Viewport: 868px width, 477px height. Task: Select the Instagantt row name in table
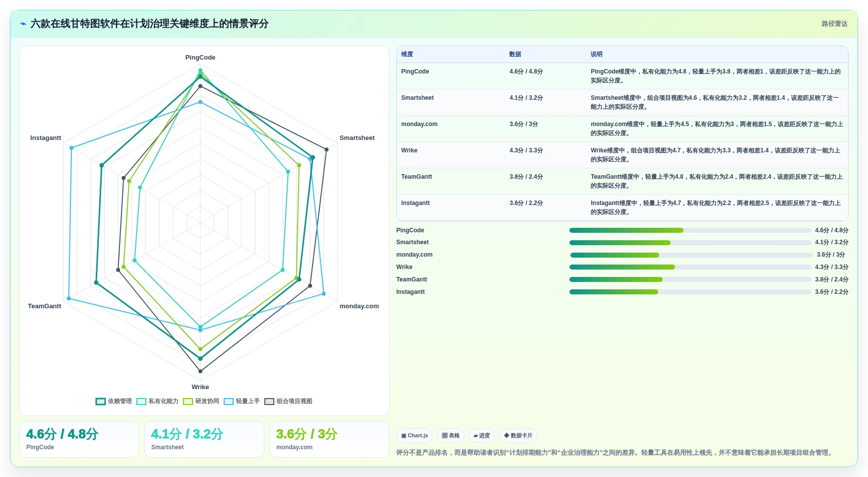point(416,203)
